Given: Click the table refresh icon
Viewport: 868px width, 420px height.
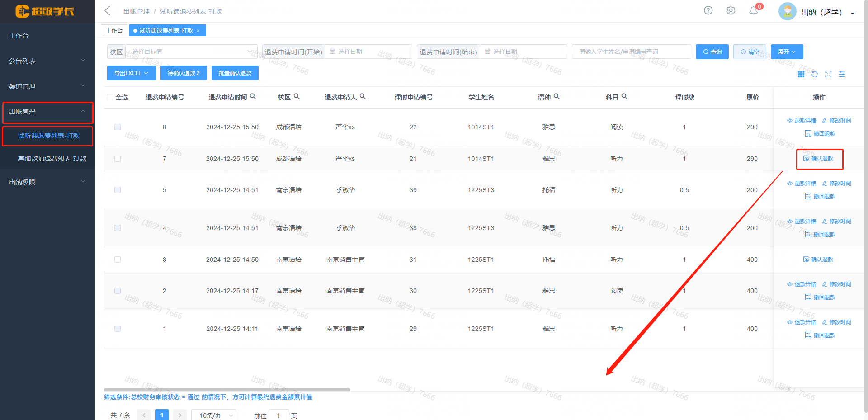Looking at the screenshot, I should coord(815,74).
